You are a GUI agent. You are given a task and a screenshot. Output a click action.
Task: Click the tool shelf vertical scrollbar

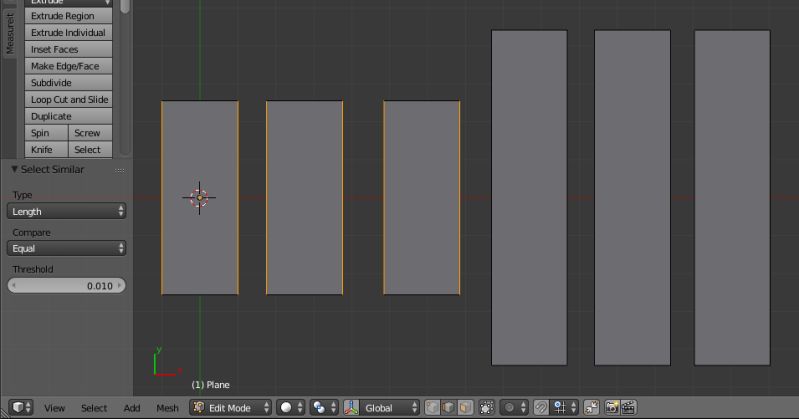125,76
